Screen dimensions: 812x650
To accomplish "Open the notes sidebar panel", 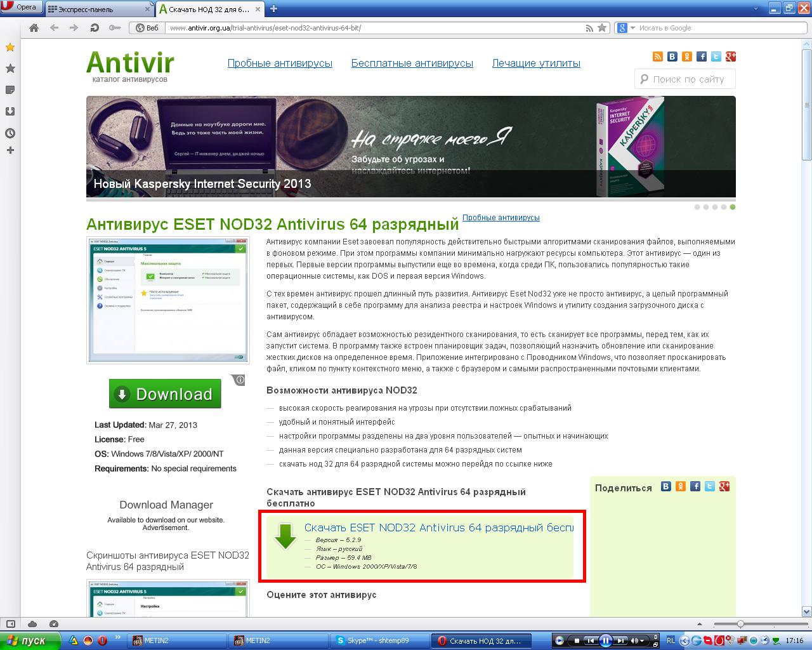I will 10,90.
